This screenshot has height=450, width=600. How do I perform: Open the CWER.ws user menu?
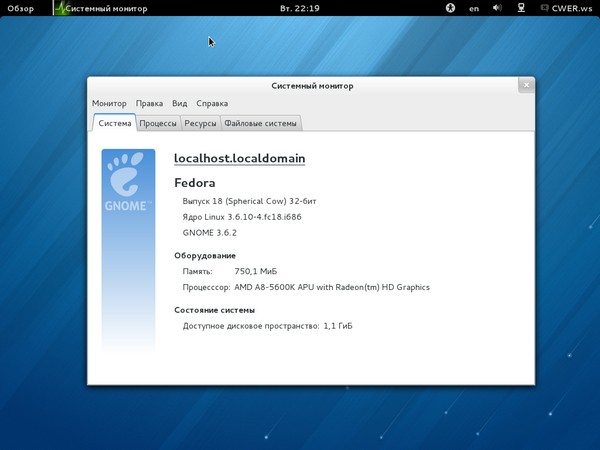point(572,8)
